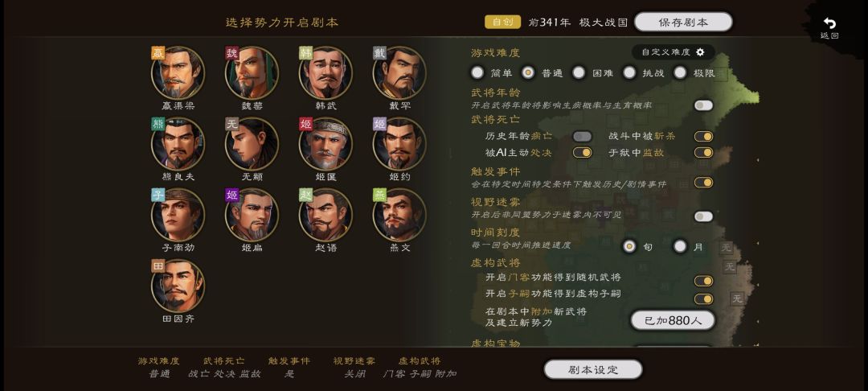This screenshot has height=391, width=868.
Task: Toggle 历史年龄病亡 switch
Action: tap(583, 136)
